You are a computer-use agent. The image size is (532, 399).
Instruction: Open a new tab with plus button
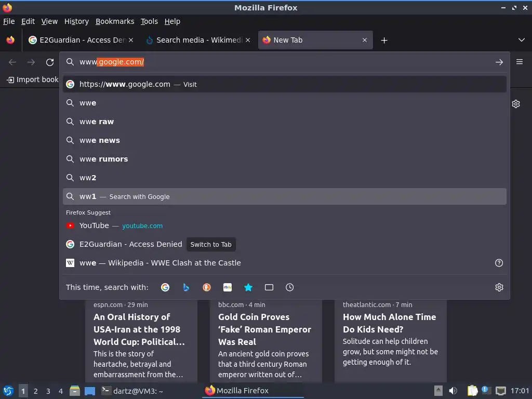click(384, 41)
